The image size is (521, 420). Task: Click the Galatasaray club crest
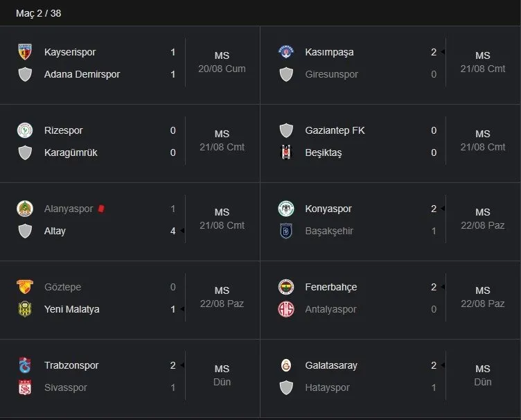[x=286, y=365]
